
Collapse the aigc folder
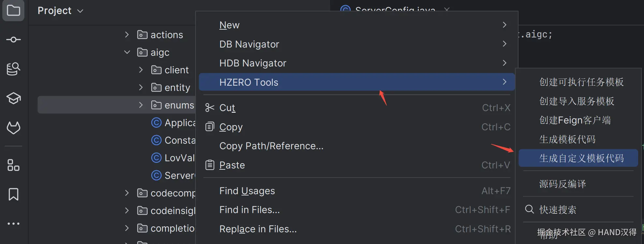(127, 52)
